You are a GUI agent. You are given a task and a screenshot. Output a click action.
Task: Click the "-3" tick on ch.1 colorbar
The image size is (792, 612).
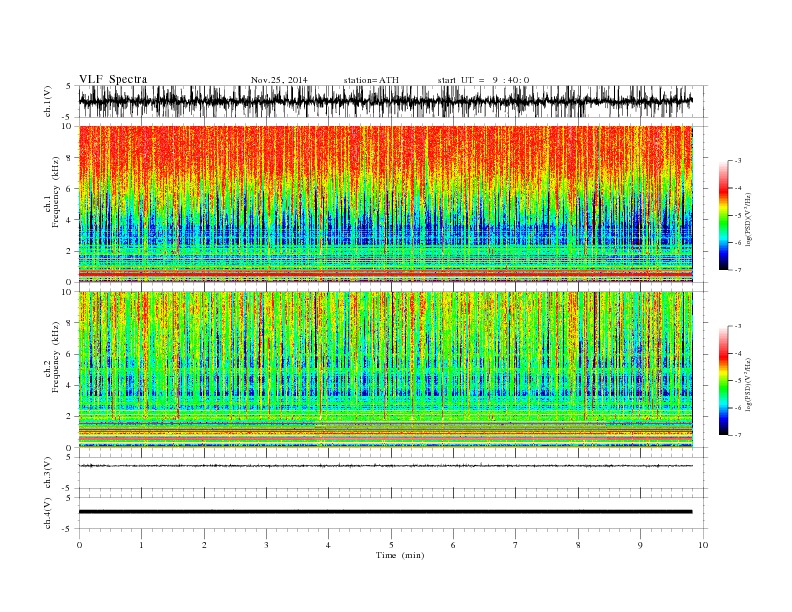tap(737, 161)
